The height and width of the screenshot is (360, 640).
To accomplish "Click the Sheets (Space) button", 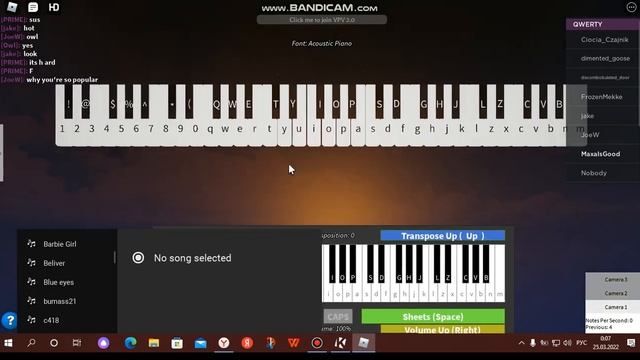I will [x=433, y=317].
